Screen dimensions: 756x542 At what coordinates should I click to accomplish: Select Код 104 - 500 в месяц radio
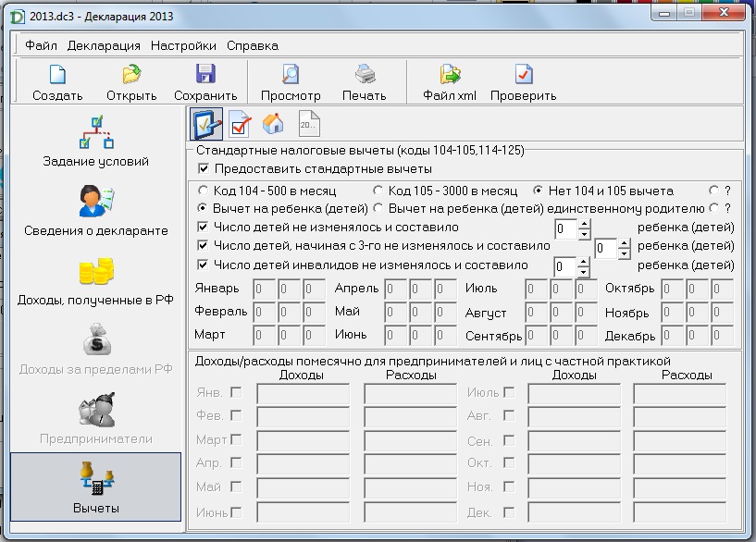pyautogui.click(x=203, y=191)
